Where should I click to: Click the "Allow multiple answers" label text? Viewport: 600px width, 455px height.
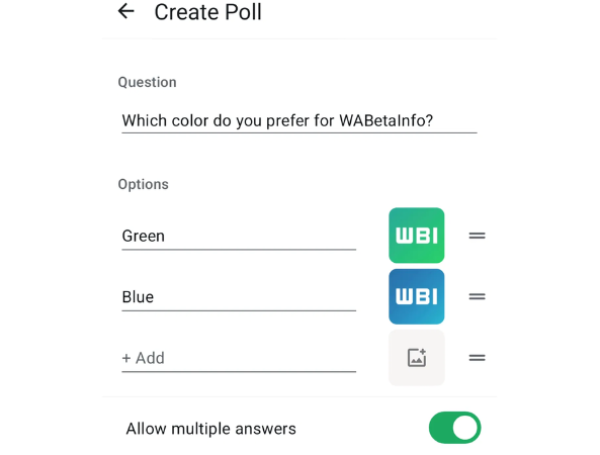point(211,429)
